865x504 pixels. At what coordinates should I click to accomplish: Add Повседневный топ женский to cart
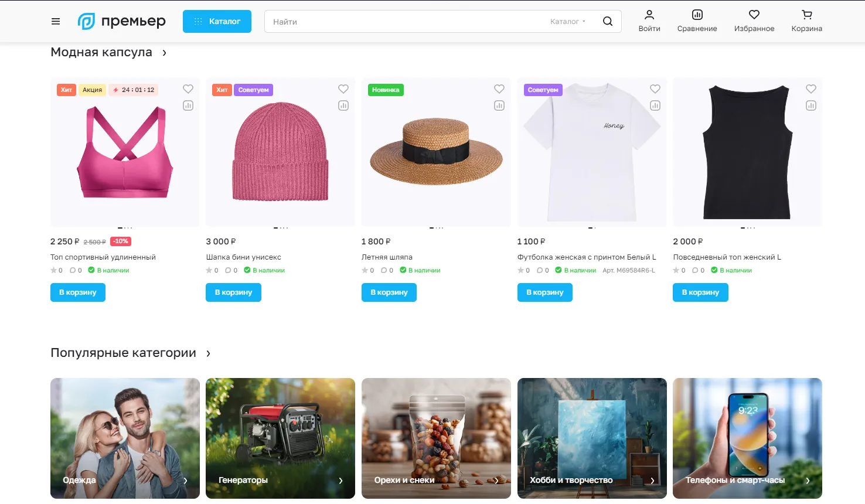[700, 292]
